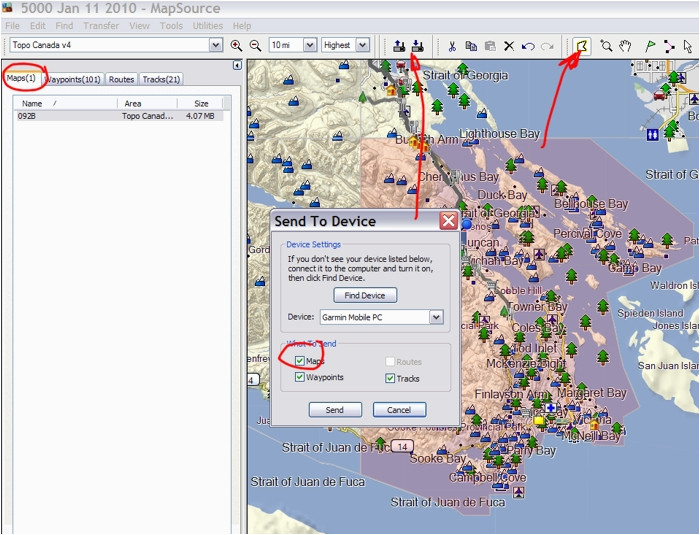Image resolution: width=700 pixels, height=535 pixels.
Task: Toggle the Waypoints checkbox
Action: click(x=300, y=377)
